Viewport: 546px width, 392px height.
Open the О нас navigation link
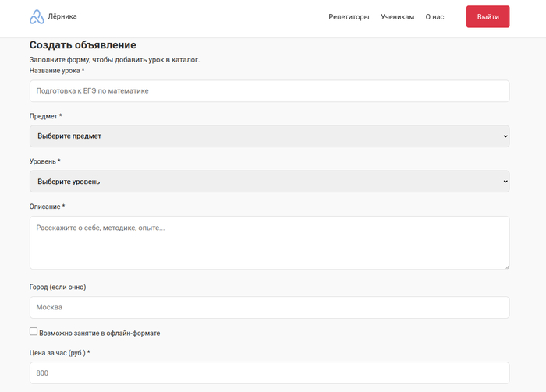[x=434, y=17]
